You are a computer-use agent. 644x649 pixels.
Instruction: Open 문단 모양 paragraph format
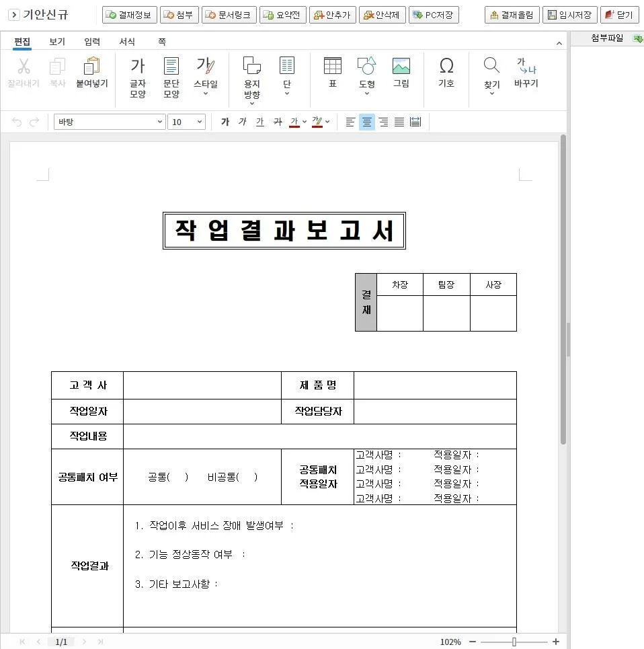point(171,67)
